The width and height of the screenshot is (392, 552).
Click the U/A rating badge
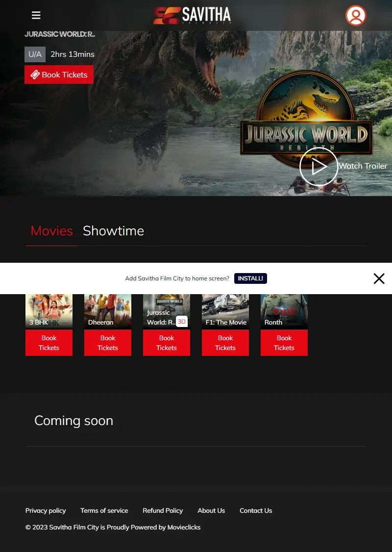35,54
